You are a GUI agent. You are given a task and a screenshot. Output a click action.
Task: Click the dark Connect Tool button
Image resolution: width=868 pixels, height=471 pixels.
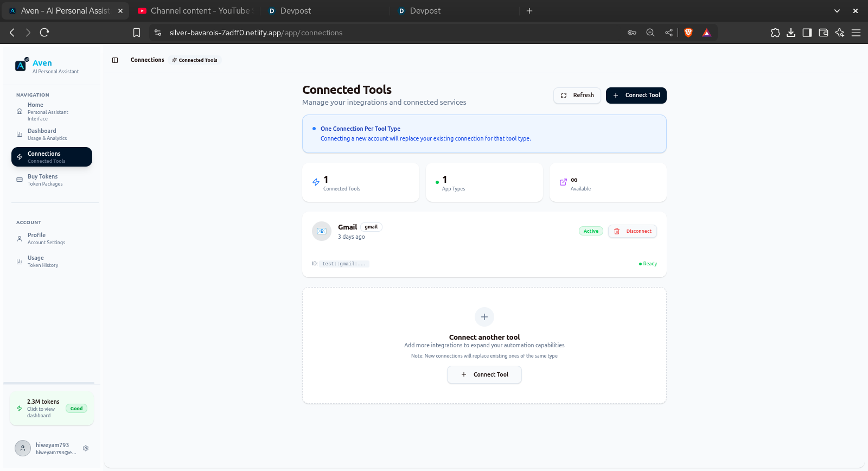(x=636, y=96)
